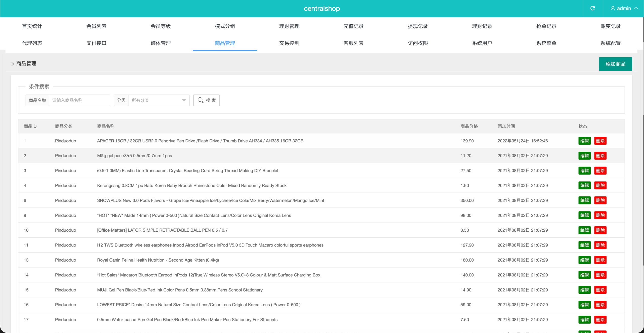Viewport: 644px width, 333px height.
Task: Click the category dropdown arrow
Action: [x=184, y=100]
